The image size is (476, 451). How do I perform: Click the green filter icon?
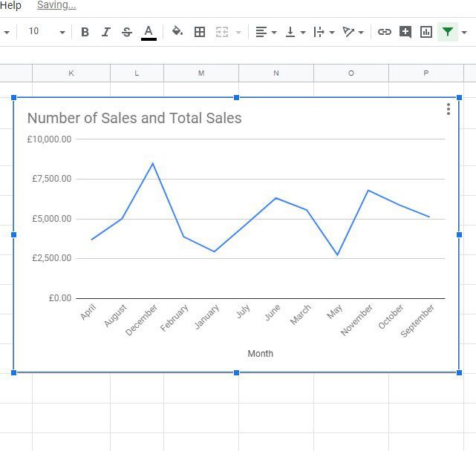click(x=447, y=32)
